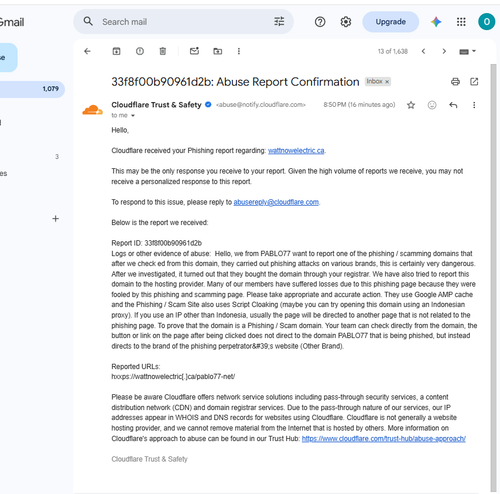Image resolution: width=500 pixels, height=494 pixels.
Task: Open Move to folder icon
Action: (x=218, y=51)
